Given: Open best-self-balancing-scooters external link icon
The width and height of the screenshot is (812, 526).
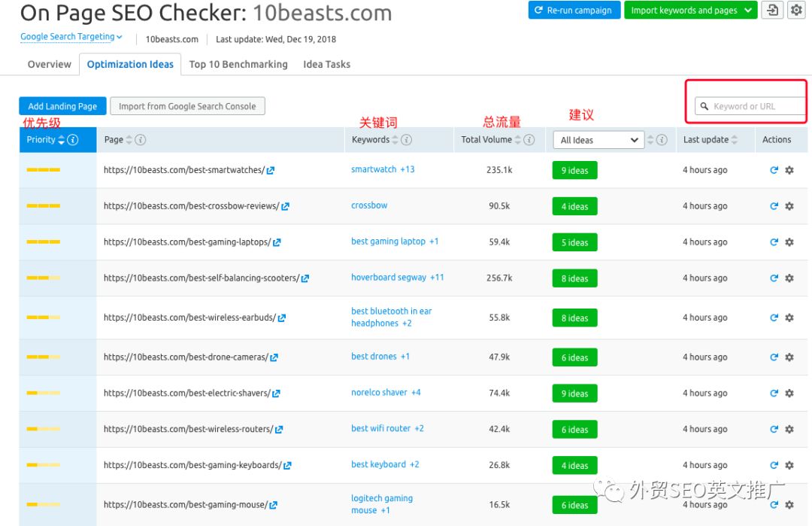Looking at the screenshot, I should click(x=305, y=278).
